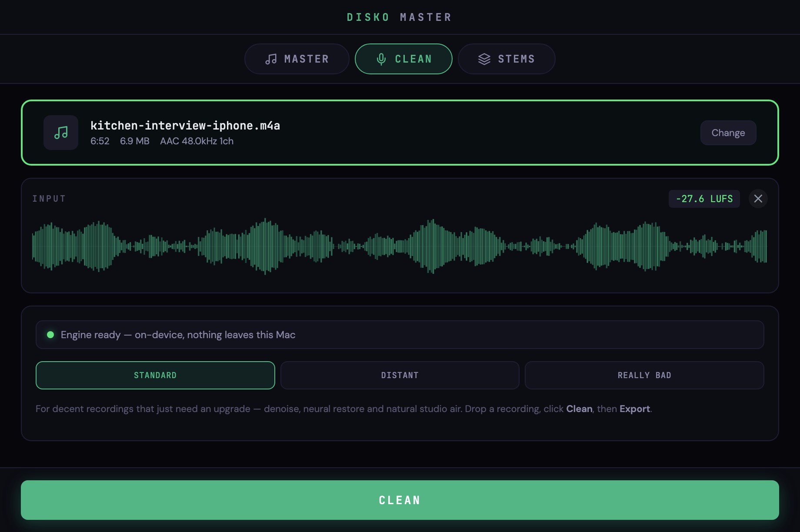The width and height of the screenshot is (800, 532).
Task: Select the REALLY BAD cleaning preset
Action: tap(644, 375)
